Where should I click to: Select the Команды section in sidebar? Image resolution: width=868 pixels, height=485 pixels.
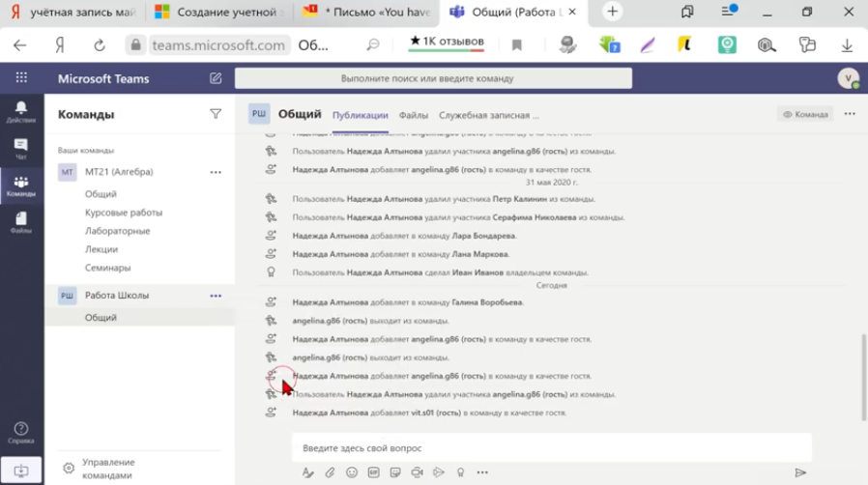pos(21,185)
